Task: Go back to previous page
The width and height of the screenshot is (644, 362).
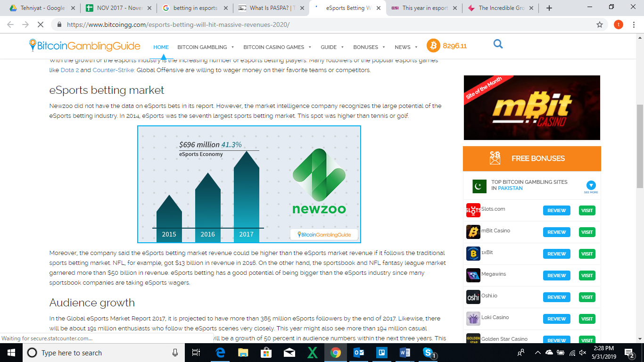Action: point(10,25)
